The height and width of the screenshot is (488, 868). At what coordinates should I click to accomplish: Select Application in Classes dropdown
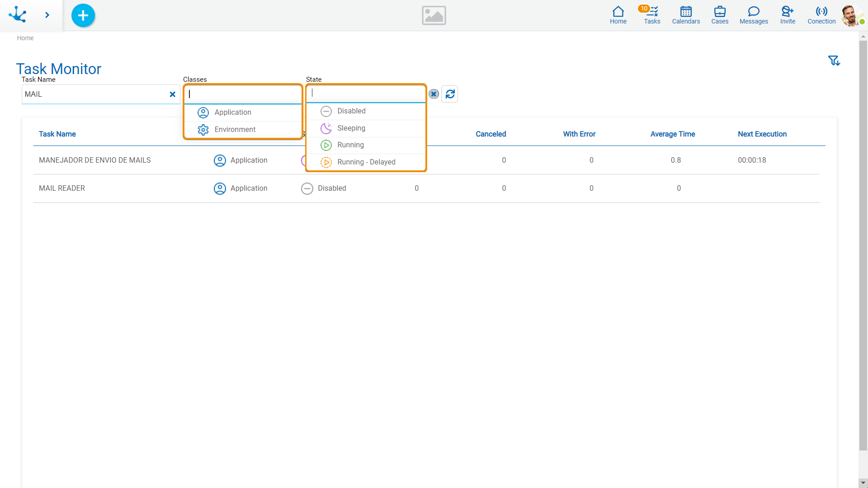[233, 113]
